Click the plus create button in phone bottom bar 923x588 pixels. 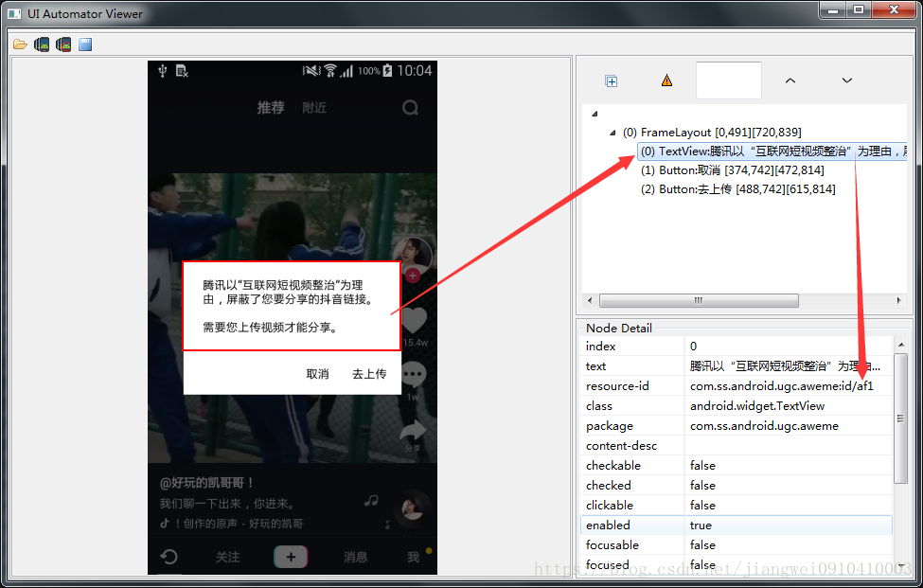[x=291, y=557]
